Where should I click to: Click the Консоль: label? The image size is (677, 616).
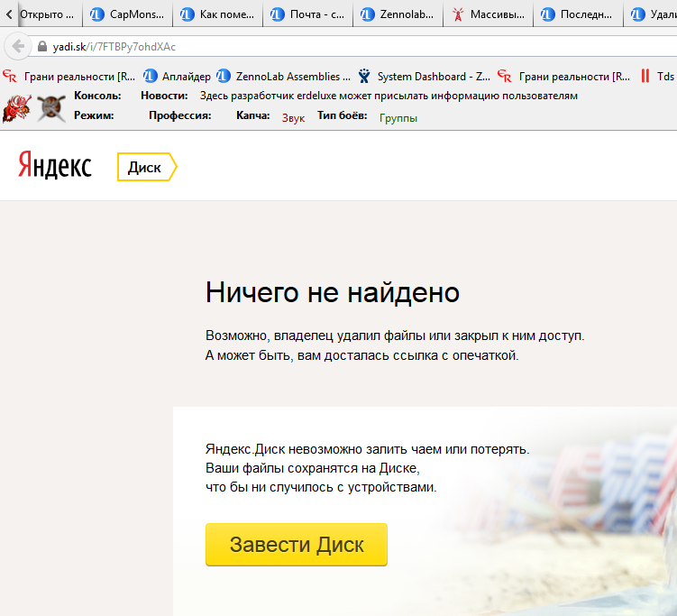coord(97,95)
